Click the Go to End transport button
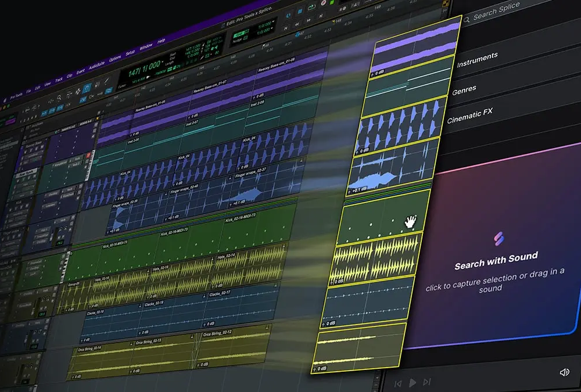 321,16
